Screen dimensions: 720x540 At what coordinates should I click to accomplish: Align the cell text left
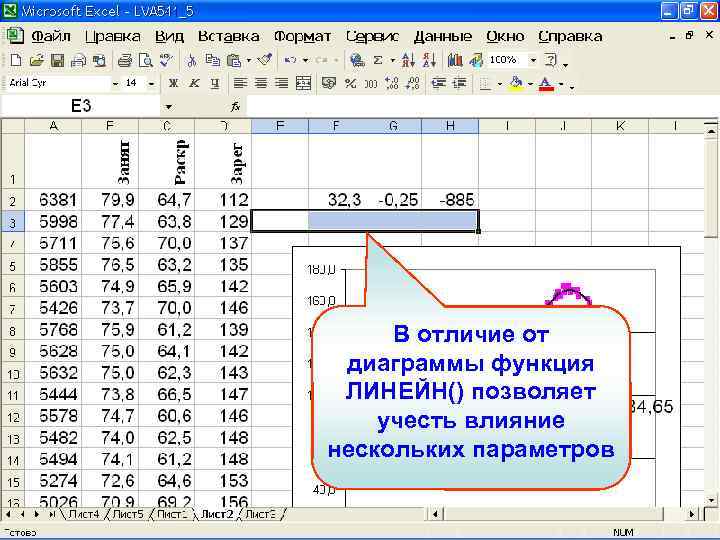(240, 83)
